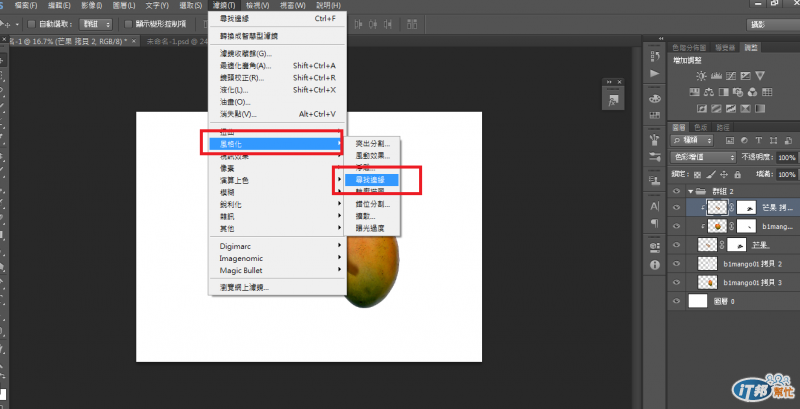
Task: Hide the 芒果 layer
Action: coord(677,245)
